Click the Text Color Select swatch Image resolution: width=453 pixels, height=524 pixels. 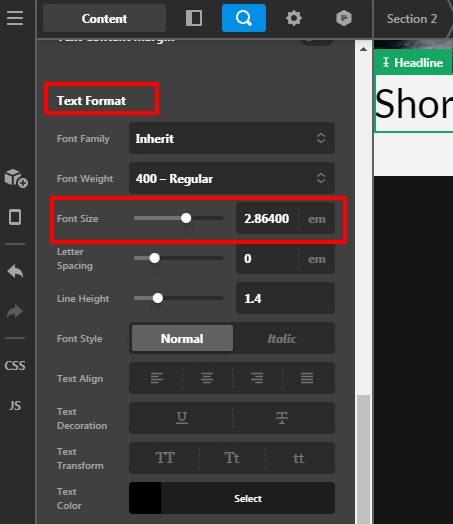(232, 498)
